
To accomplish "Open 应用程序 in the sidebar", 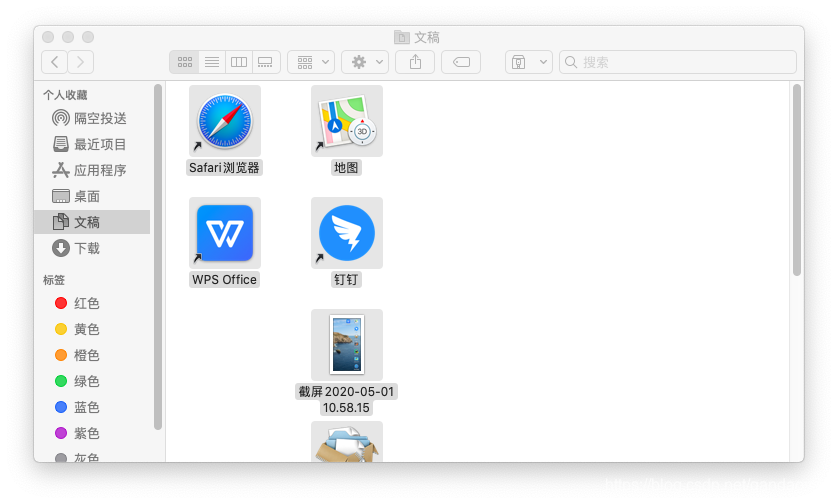I will (x=92, y=170).
